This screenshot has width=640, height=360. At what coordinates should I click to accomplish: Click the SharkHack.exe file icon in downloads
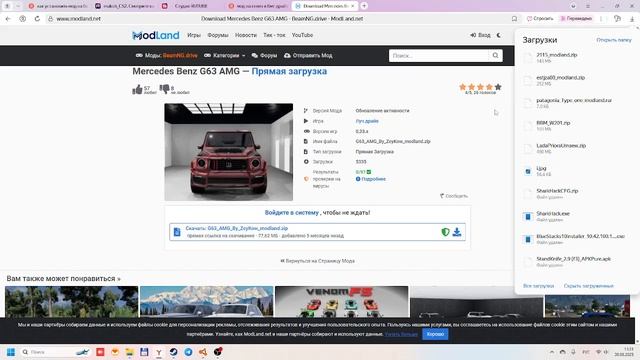[528, 216]
